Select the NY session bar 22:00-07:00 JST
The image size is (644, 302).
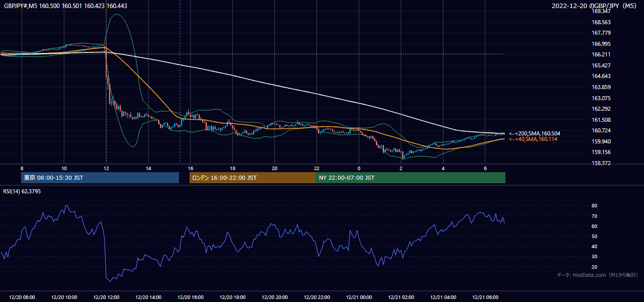coord(411,178)
